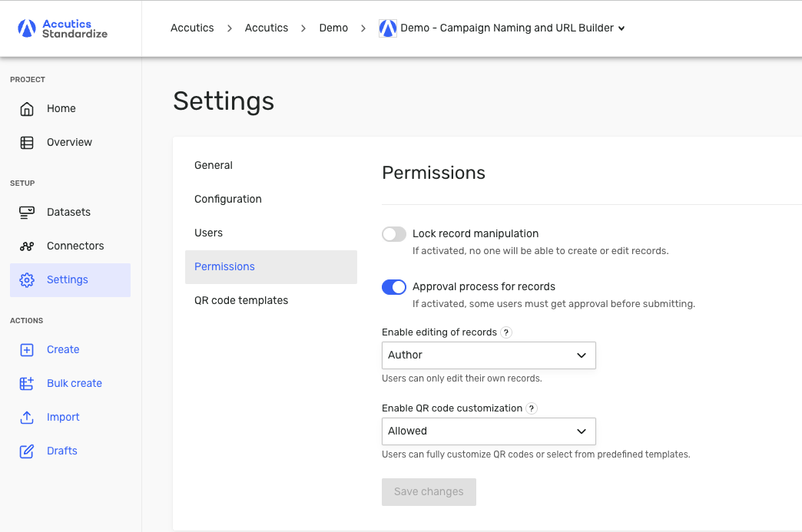Open Connectors using its node icon
This screenshot has width=802, height=532.
click(27, 246)
